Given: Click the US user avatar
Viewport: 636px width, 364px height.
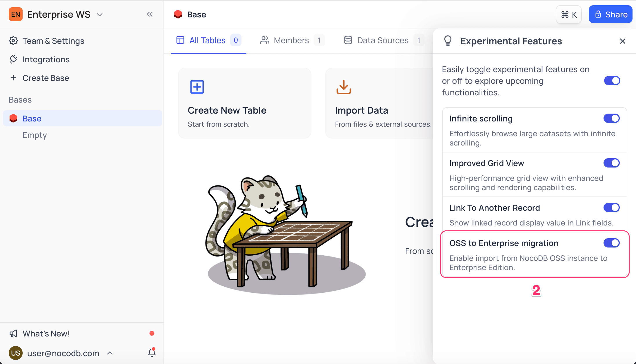Looking at the screenshot, I should click(16, 353).
